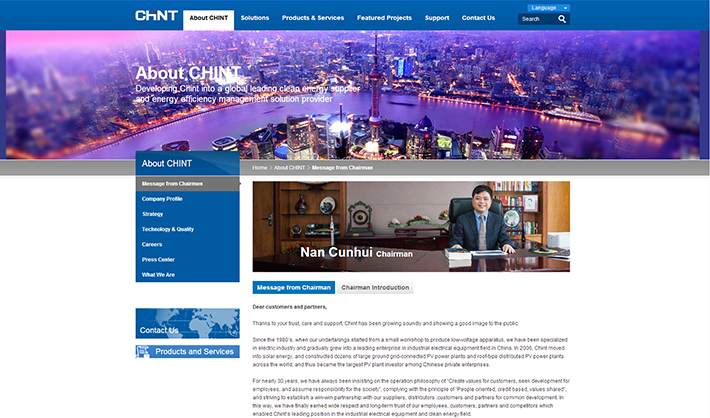Switch to the Chairman Introduction tab
Viewport: 710px width, 418px height.
point(375,288)
